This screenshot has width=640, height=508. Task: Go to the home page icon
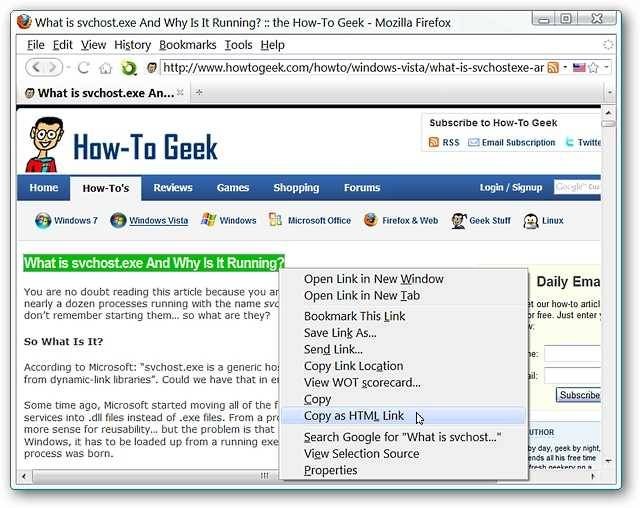(105, 68)
